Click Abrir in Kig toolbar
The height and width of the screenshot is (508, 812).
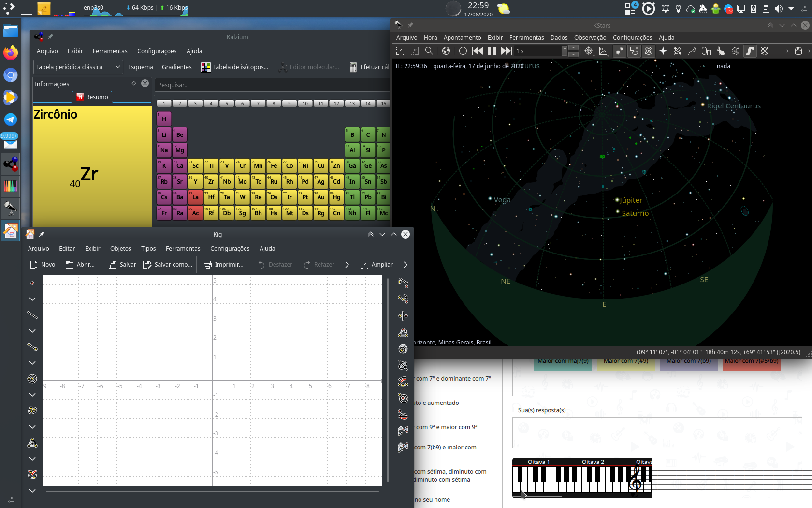(x=80, y=265)
